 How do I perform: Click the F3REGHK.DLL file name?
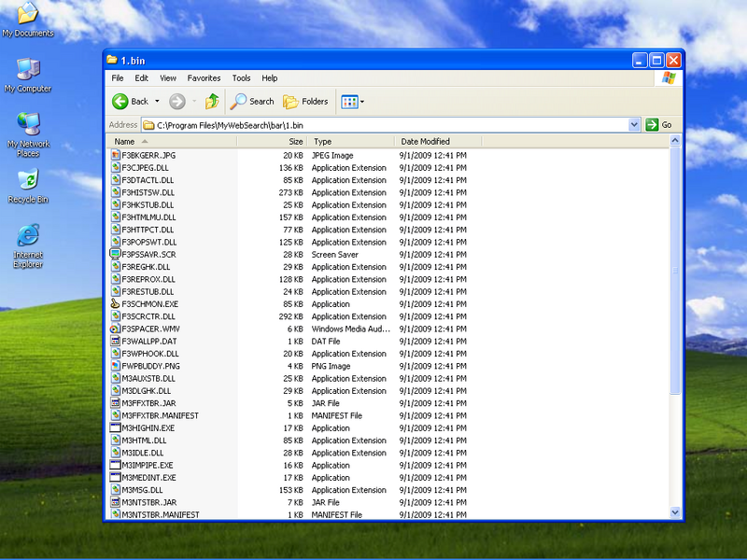tap(146, 267)
